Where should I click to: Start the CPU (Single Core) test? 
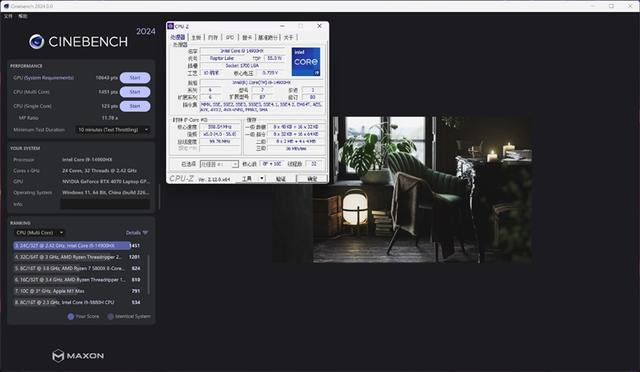(135, 106)
